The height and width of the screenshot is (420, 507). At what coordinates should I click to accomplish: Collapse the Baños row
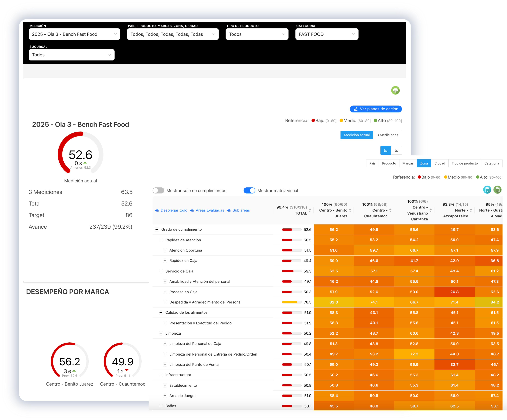(x=161, y=406)
